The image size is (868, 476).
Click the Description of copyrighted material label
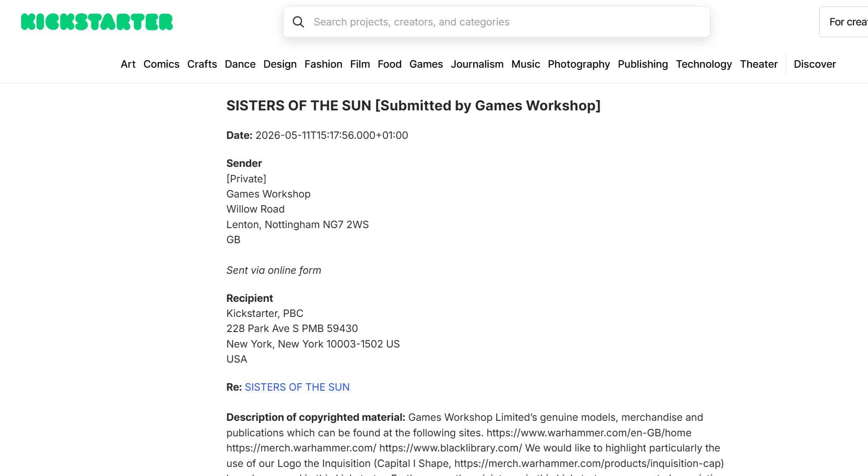316,417
